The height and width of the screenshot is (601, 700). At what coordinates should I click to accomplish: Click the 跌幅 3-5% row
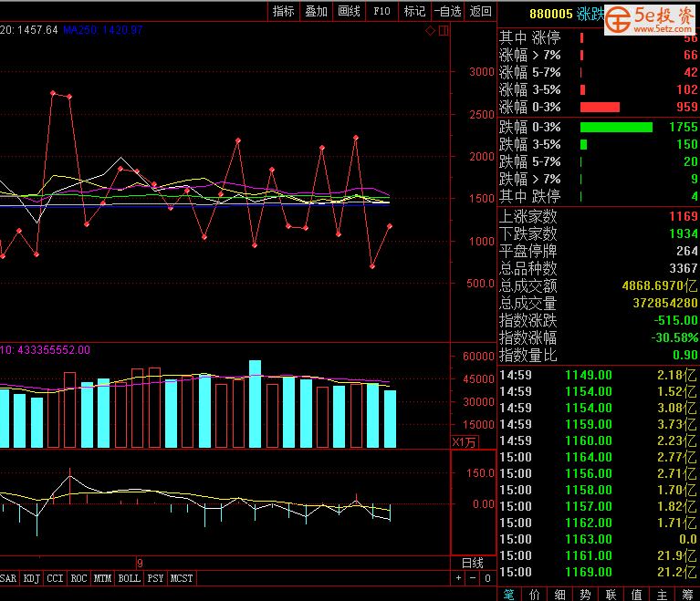(598, 145)
